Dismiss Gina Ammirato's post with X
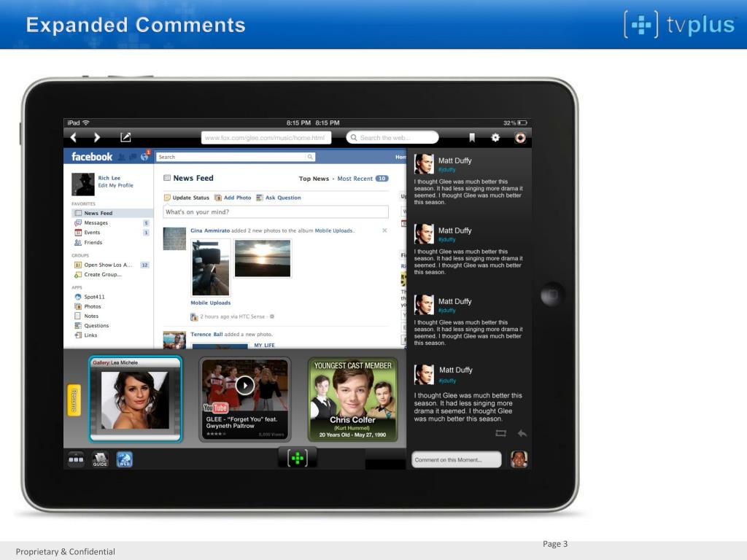 click(x=385, y=230)
